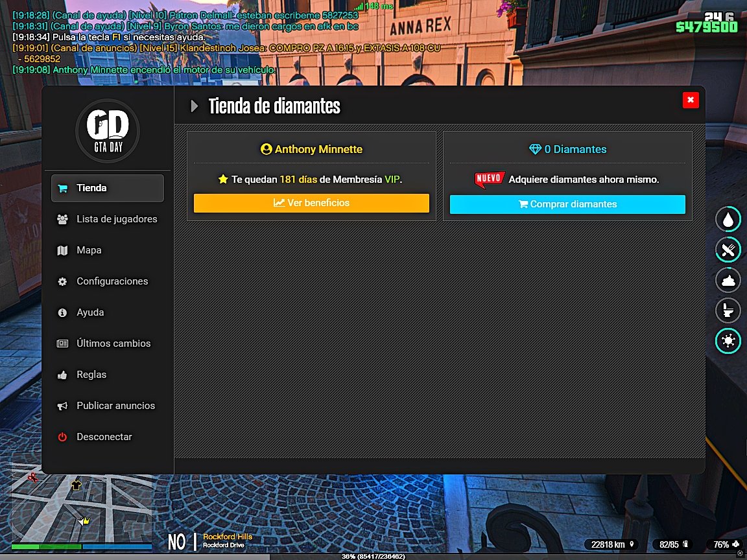Click the poop need status icon
Screen dimensions: 747x560
pos(728,281)
